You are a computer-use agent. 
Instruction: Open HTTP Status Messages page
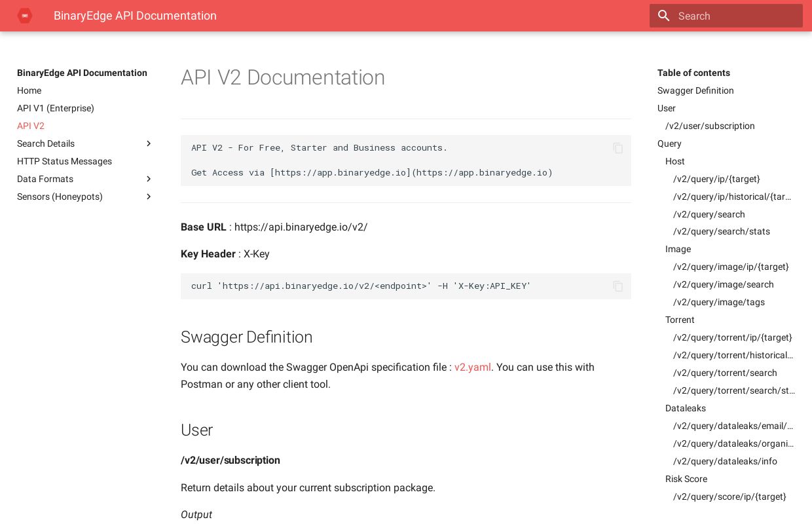64,161
